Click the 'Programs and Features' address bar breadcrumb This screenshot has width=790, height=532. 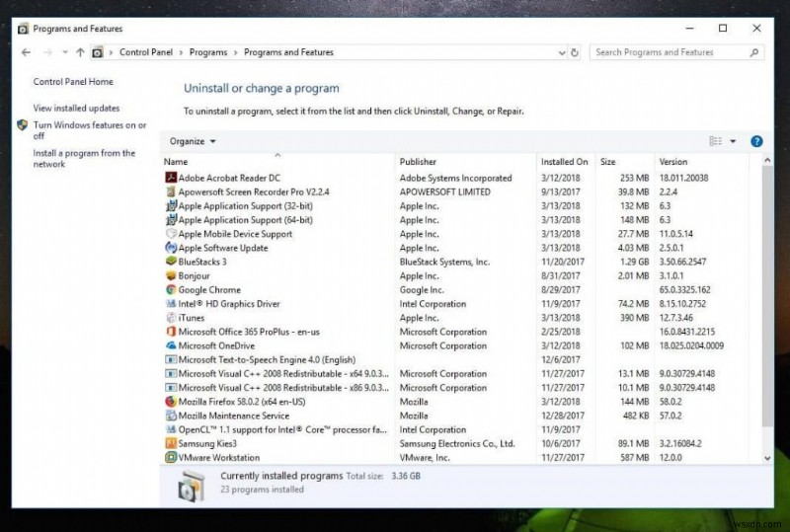pyautogui.click(x=288, y=52)
